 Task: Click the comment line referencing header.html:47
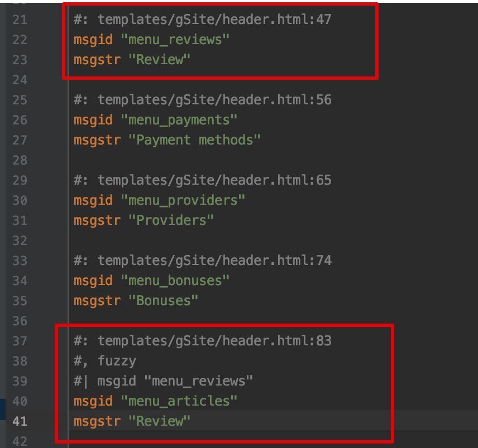[x=202, y=20]
